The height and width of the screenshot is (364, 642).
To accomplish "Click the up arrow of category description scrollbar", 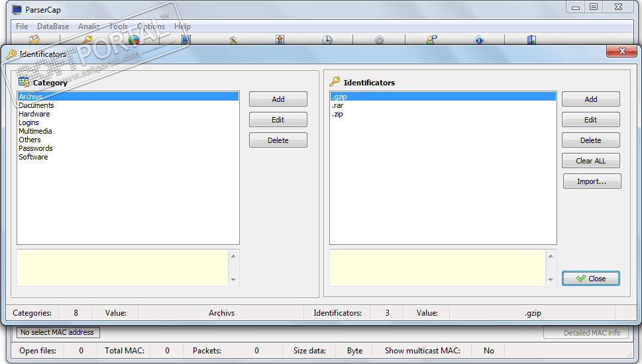I will 233,256.
